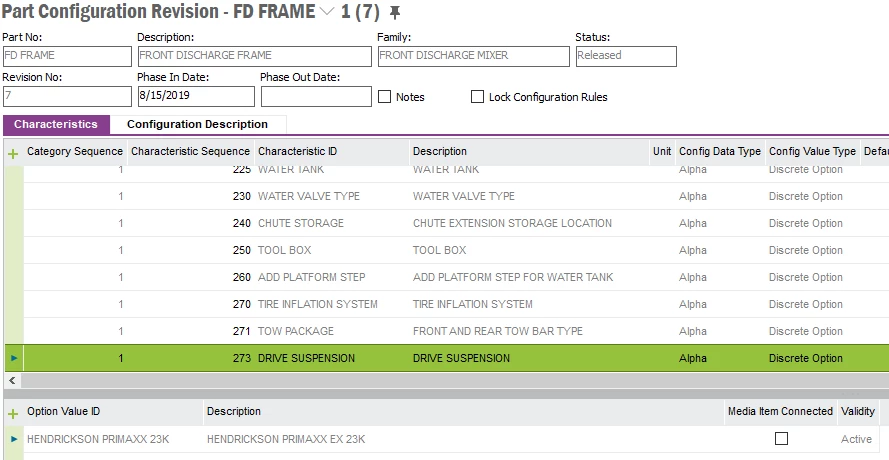Image resolution: width=889 pixels, height=460 pixels.
Task: Click the Option Value ID column header
Action: click(x=64, y=412)
